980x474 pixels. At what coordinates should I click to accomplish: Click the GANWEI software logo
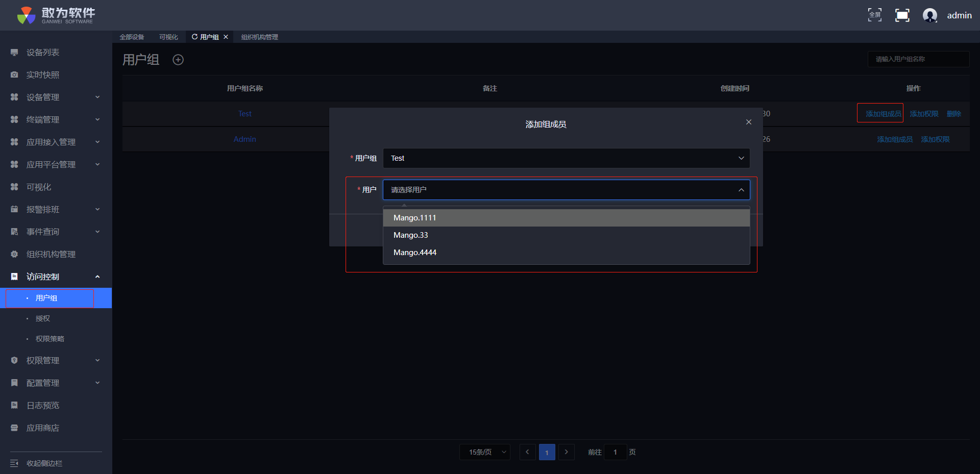click(x=56, y=15)
